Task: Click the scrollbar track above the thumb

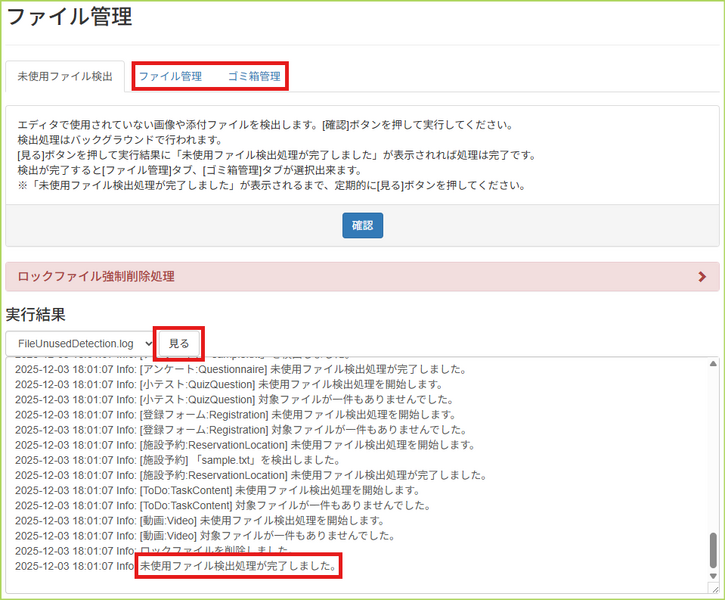Action: coord(713,450)
